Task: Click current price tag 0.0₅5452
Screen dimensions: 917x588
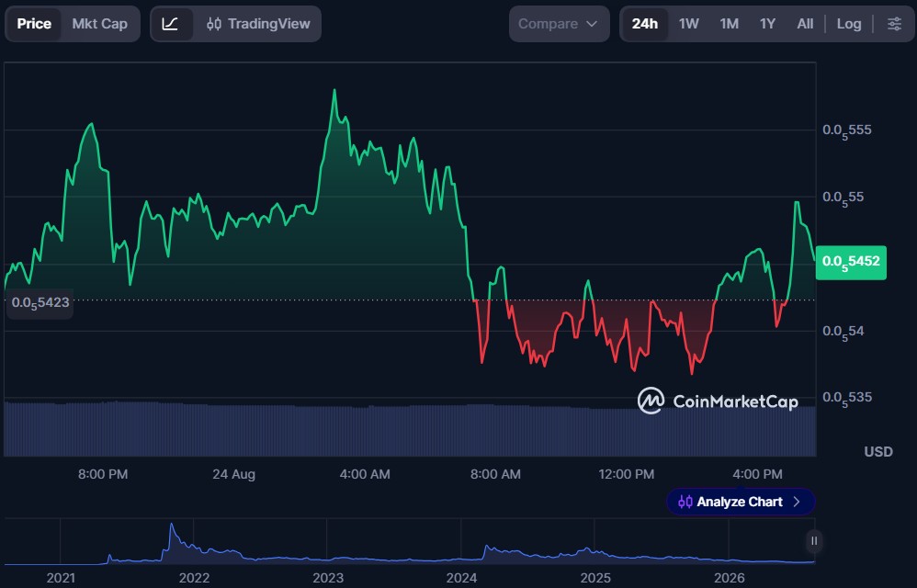Action: [x=851, y=263]
